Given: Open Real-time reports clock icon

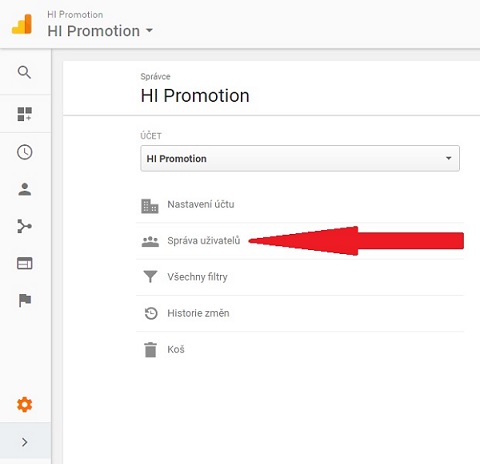Looking at the screenshot, I should point(24,152).
